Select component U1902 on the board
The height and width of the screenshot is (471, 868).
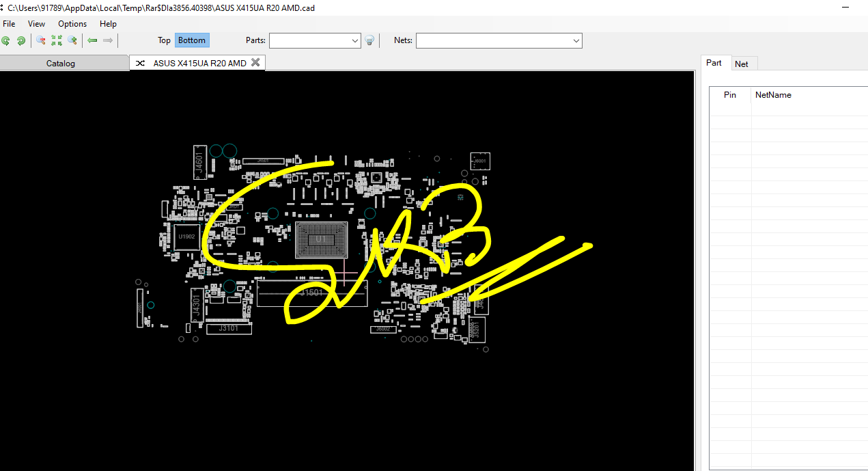tap(186, 237)
